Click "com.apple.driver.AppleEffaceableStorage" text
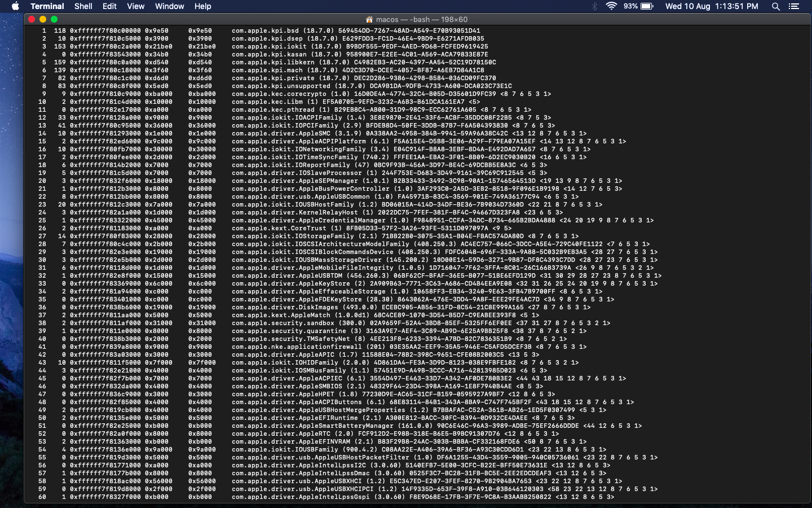This screenshot has height=508, width=812. coord(308,292)
